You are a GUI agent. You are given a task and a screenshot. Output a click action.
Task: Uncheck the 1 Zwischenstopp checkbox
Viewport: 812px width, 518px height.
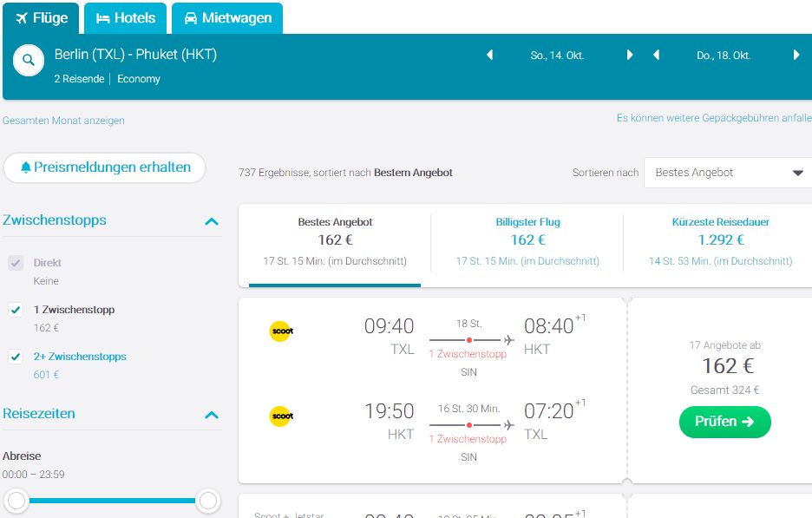pyautogui.click(x=16, y=310)
